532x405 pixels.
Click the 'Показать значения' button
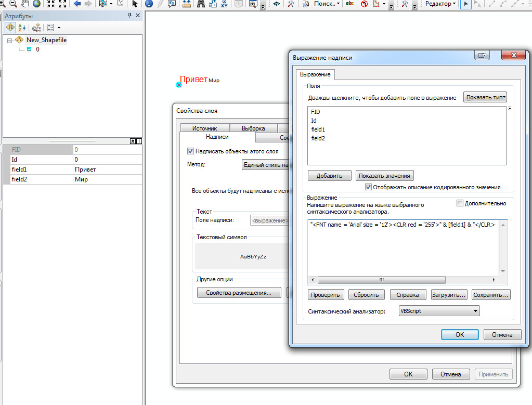[x=384, y=176]
